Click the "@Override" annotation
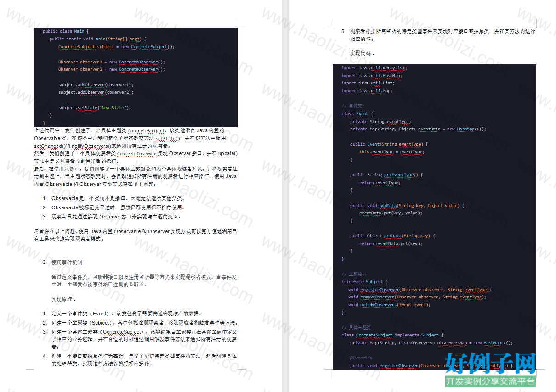This screenshot has width=556, height=392. 361,358
